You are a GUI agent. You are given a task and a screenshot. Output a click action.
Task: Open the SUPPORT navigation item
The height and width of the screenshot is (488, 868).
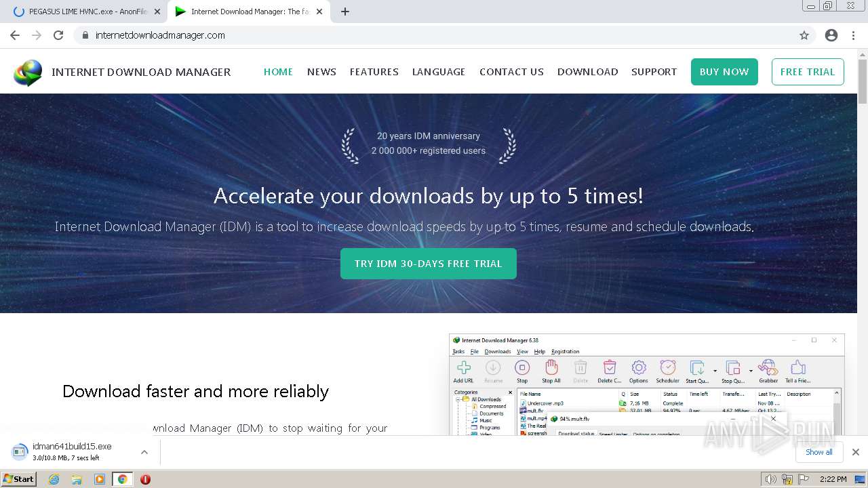pyautogui.click(x=654, y=72)
